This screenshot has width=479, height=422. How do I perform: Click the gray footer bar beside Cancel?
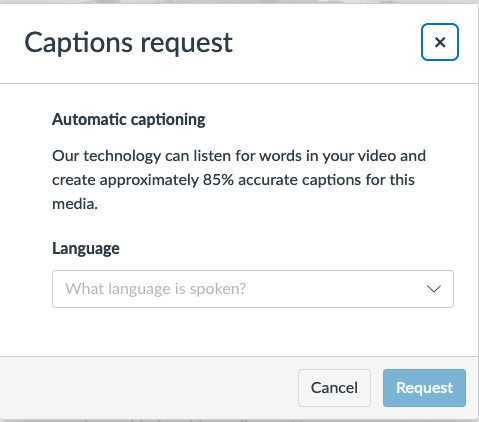147,388
